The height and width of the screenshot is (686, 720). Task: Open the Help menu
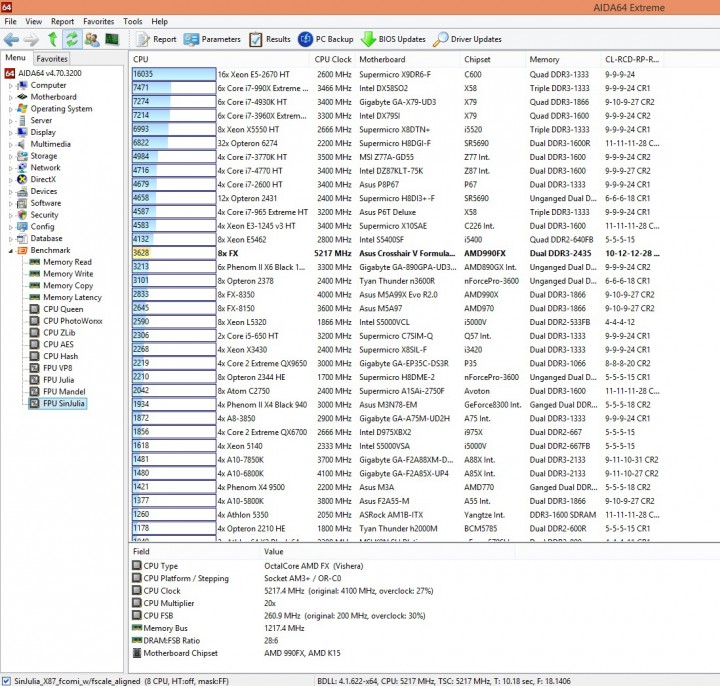160,22
